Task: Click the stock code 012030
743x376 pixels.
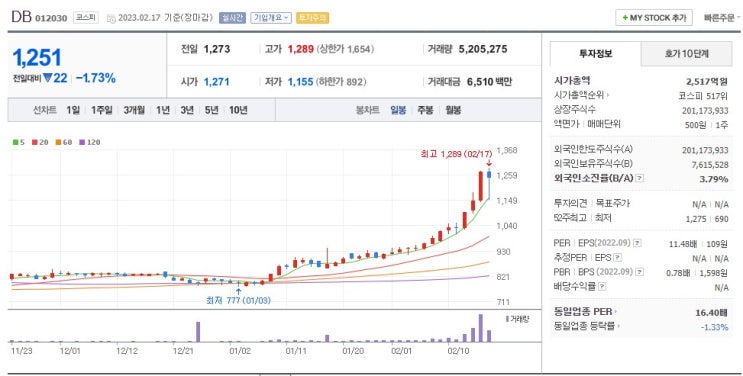Action: (51, 18)
